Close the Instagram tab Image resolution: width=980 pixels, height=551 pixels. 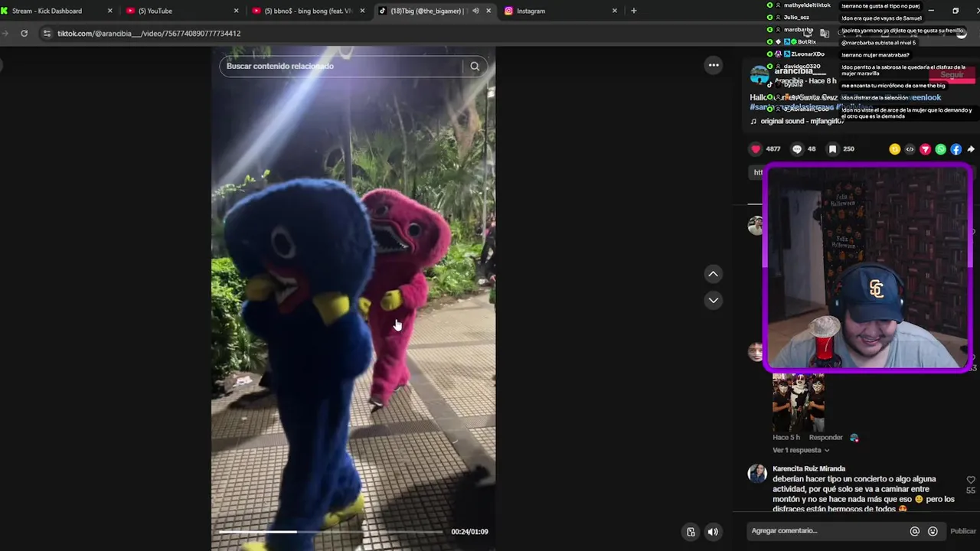pos(614,11)
